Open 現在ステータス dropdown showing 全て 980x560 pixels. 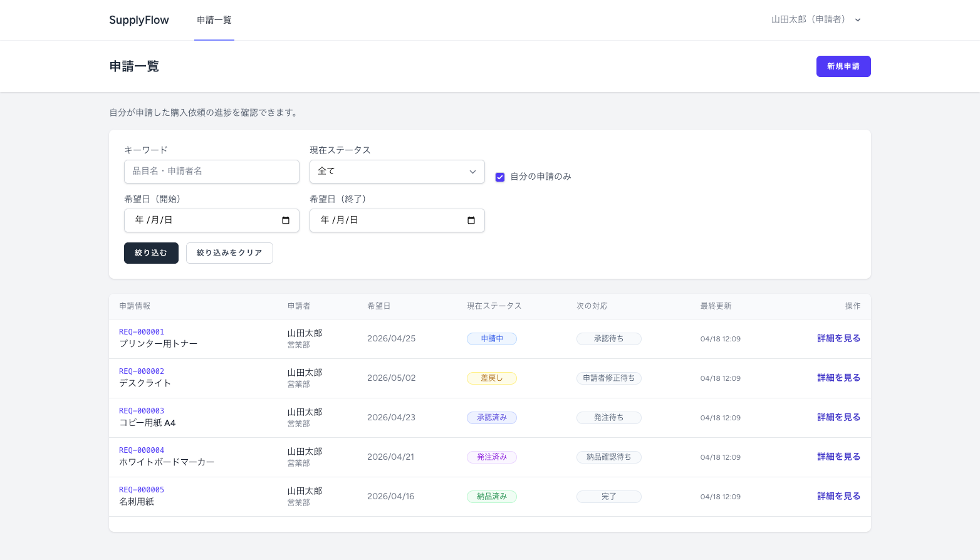point(397,172)
